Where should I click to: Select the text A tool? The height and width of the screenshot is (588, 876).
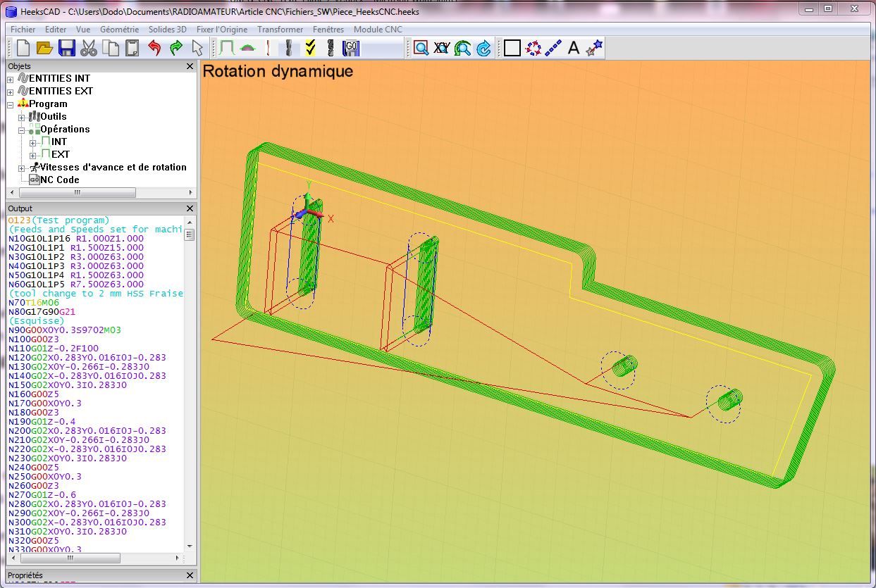coord(574,48)
